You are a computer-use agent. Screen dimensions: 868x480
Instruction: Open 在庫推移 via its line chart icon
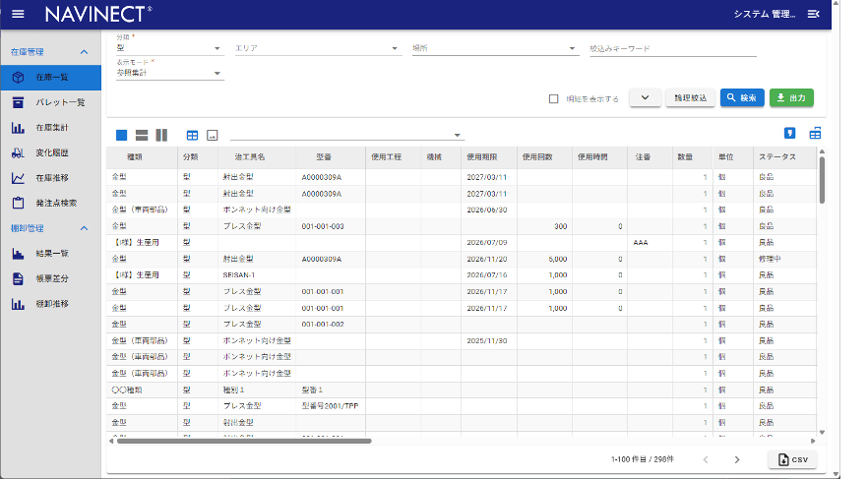click(19, 178)
